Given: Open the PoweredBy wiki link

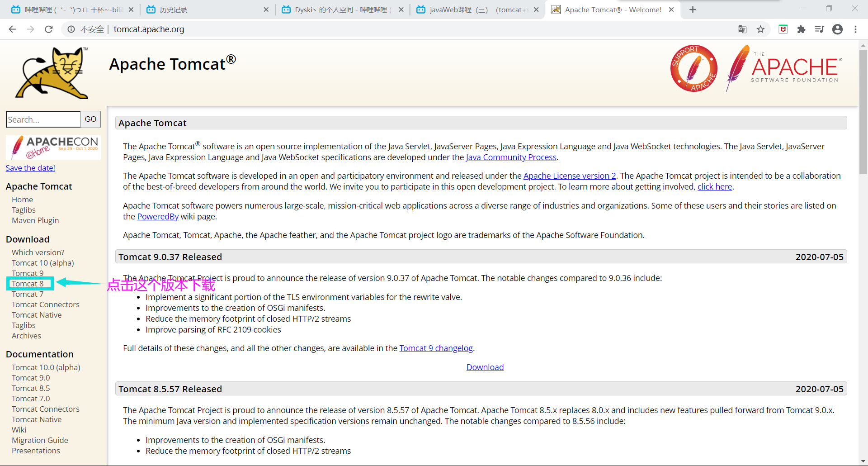Looking at the screenshot, I should point(158,217).
